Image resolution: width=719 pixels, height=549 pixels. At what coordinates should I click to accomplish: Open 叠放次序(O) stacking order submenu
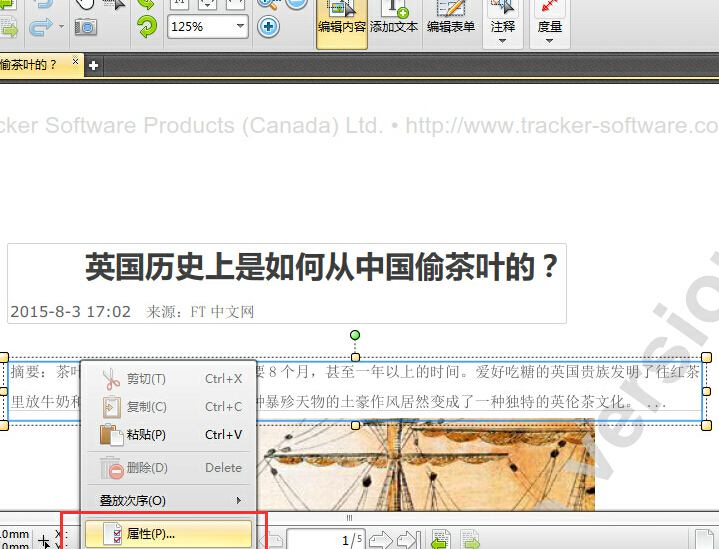click(x=169, y=500)
